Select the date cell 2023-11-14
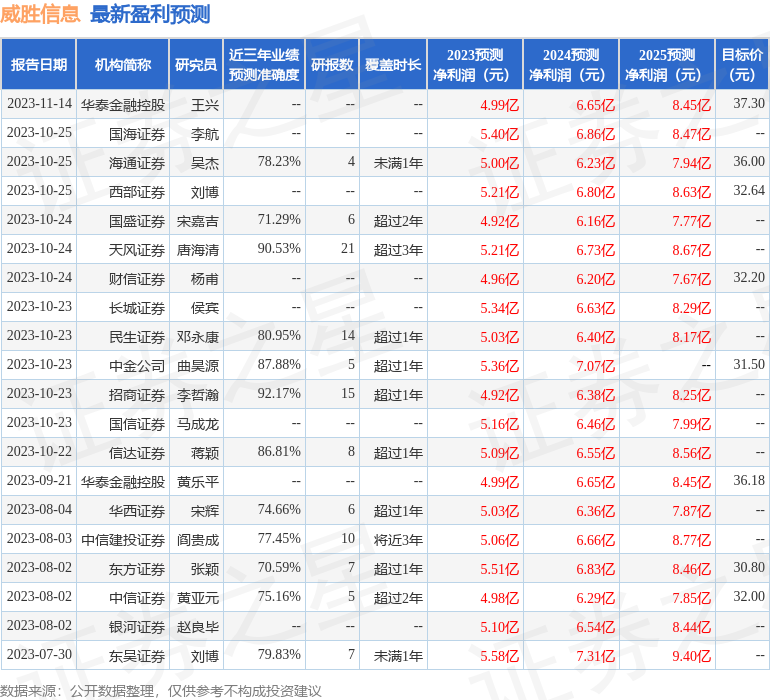Image resolution: width=770 pixels, height=700 pixels. point(39,104)
